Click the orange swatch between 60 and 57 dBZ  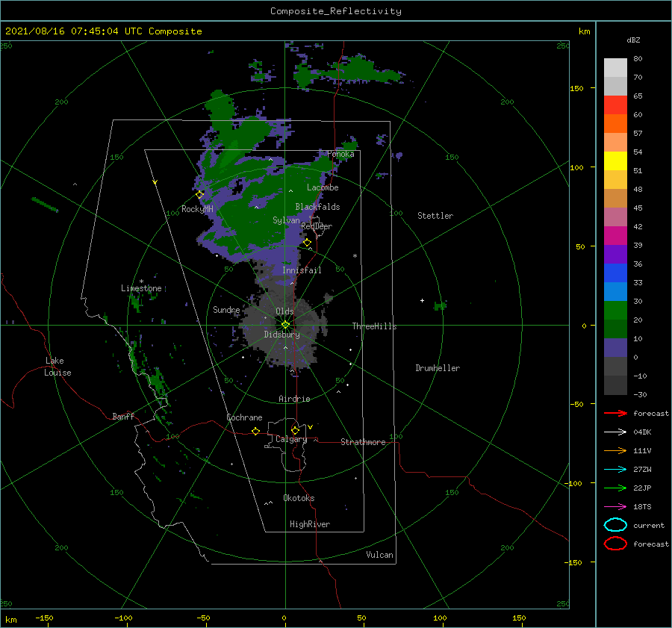[x=615, y=124]
